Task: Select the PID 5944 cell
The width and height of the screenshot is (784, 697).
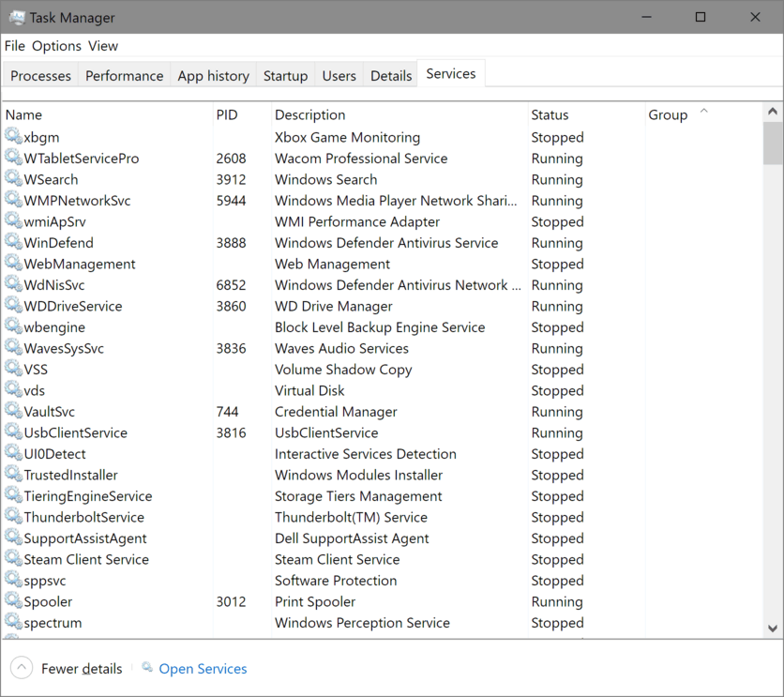Action: pos(231,201)
